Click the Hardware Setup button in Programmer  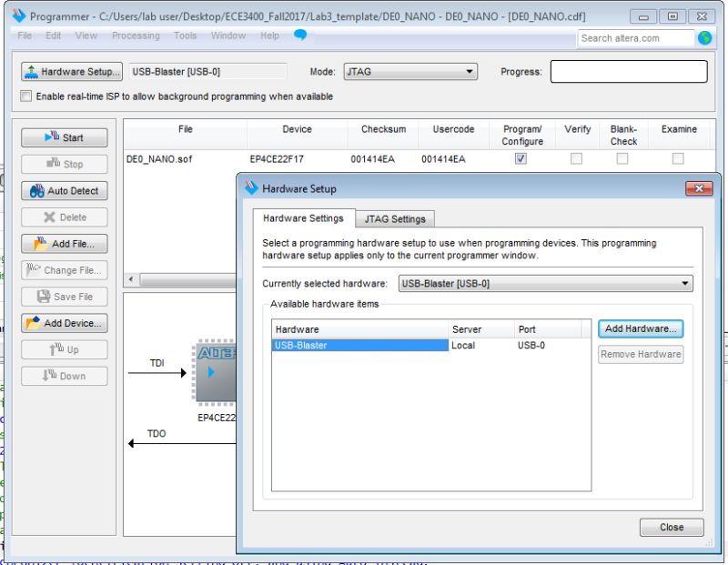point(72,72)
